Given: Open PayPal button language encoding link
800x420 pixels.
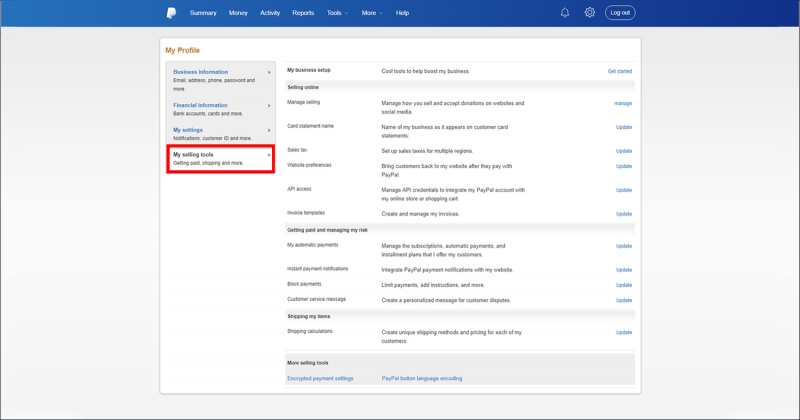Looking at the screenshot, I should tap(422, 379).
